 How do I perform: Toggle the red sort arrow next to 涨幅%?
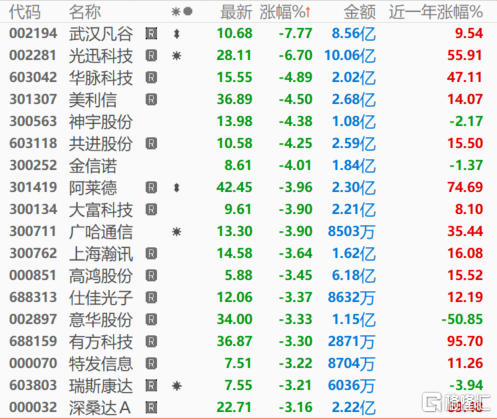click(x=308, y=12)
